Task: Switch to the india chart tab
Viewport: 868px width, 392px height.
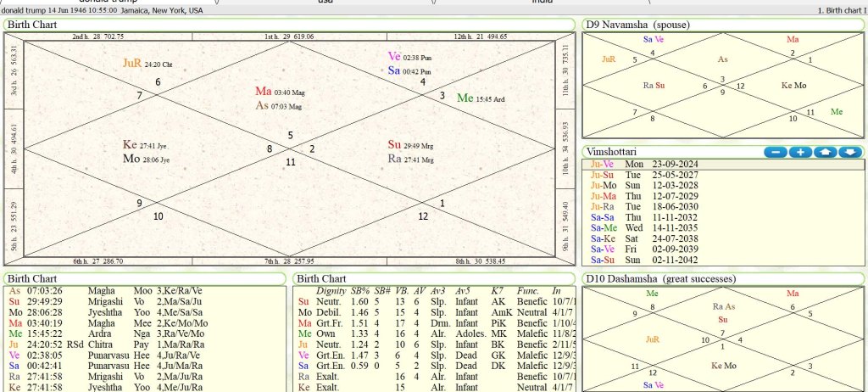Action: coord(542,3)
